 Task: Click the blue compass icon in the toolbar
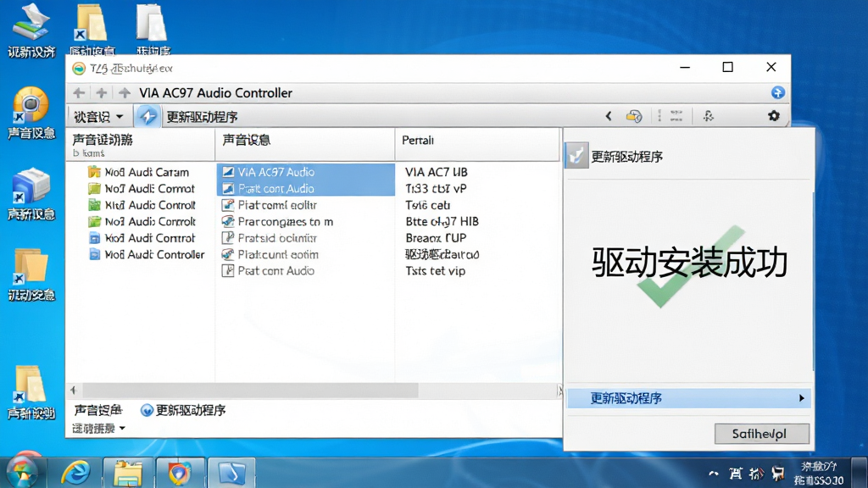pos(147,116)
